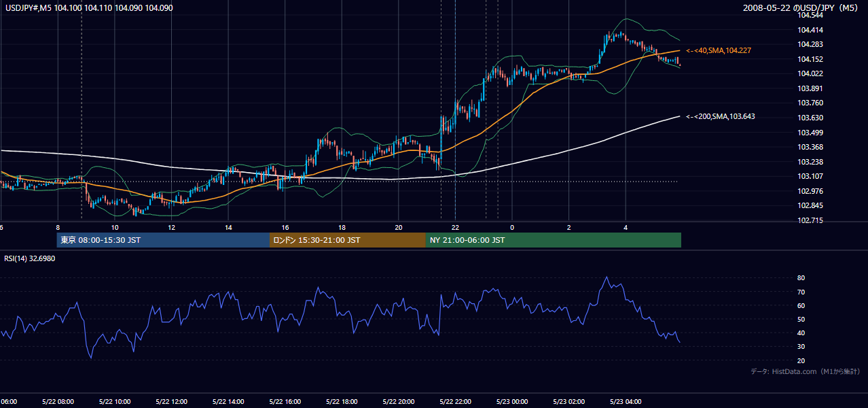Click the USDJPY#,M5 symbol header text
The width and height of the screenshot is (868, 408).
click(88, 7)
